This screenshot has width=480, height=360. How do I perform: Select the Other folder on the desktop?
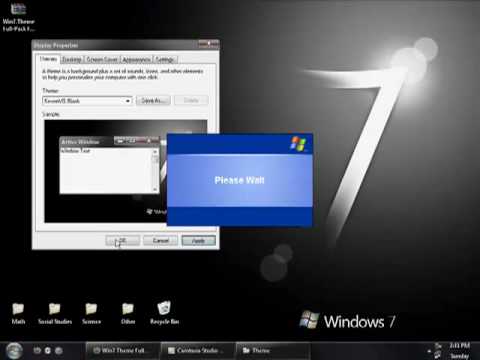[x=128, y=313]
